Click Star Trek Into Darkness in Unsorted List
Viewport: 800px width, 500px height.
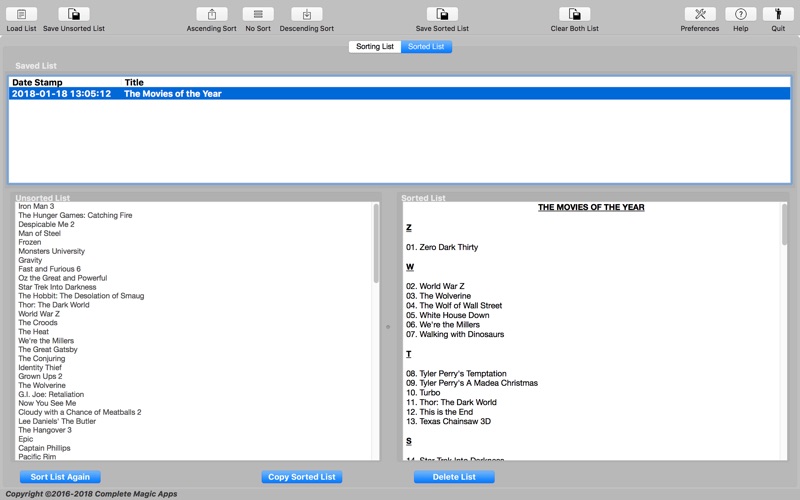coord(57,287)
